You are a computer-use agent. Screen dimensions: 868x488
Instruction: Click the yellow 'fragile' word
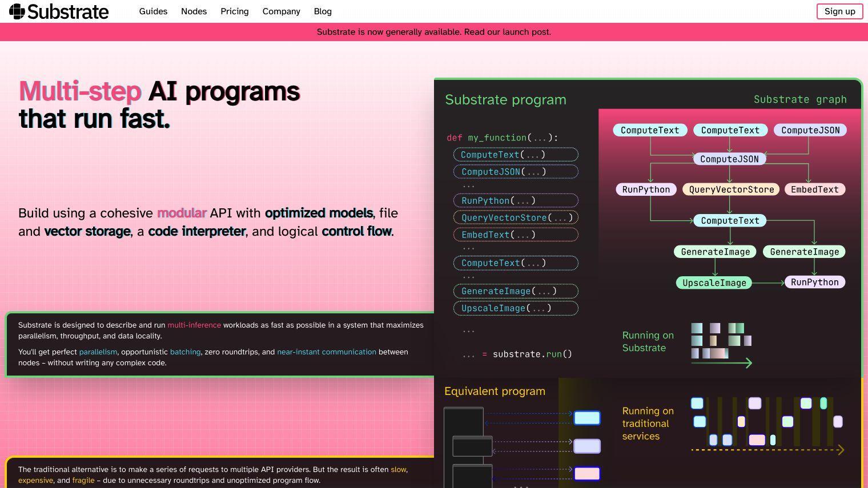pyautogui.click(x=83, y=480)
